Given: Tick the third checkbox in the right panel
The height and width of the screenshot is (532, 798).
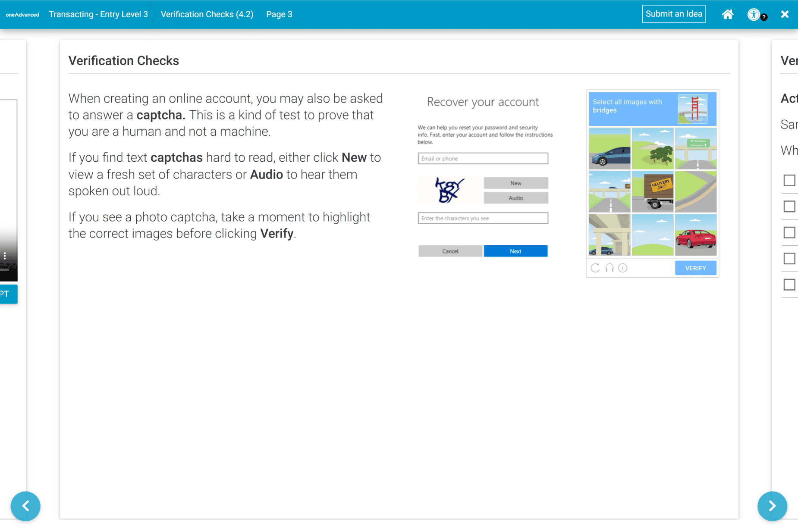Looking at the screenshot, I should 789,232.
